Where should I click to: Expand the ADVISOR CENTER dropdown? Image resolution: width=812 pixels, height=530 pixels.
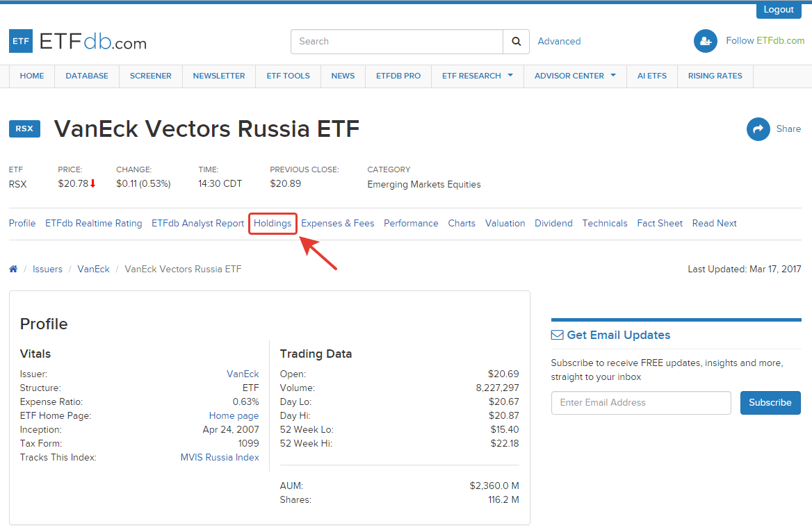click(x=575, y=76)
